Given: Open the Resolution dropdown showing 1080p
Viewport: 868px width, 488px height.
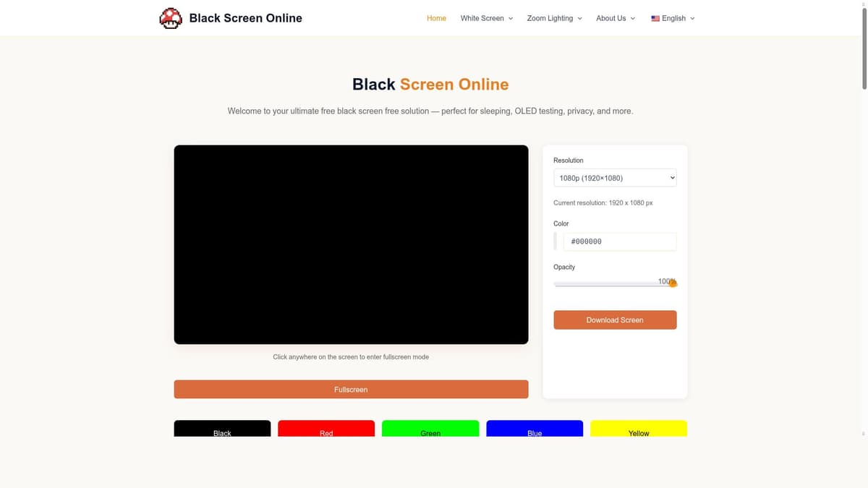Looking at the screenshot, I should pyautogui.click(x=614, y=177).
